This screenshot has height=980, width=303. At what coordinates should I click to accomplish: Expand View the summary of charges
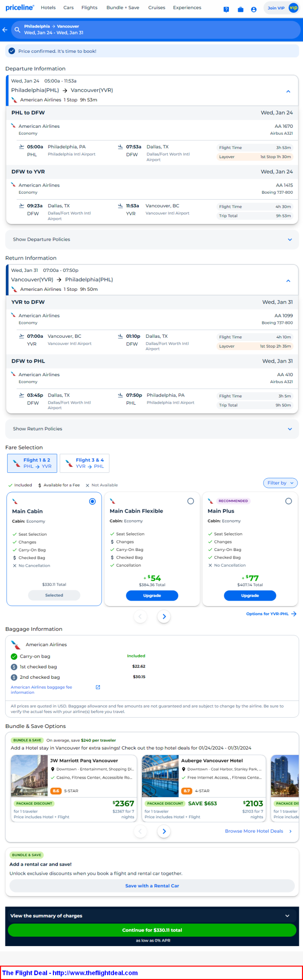point(152,916)
